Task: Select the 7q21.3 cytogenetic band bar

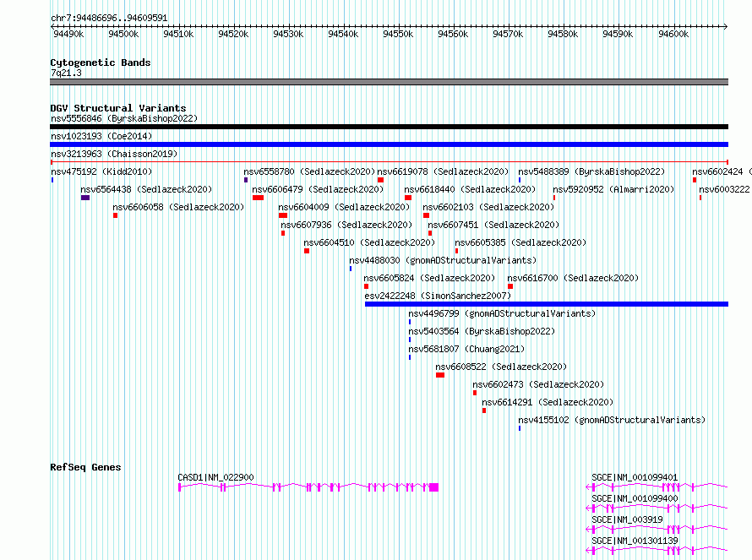Action: (x=389, y=82)
